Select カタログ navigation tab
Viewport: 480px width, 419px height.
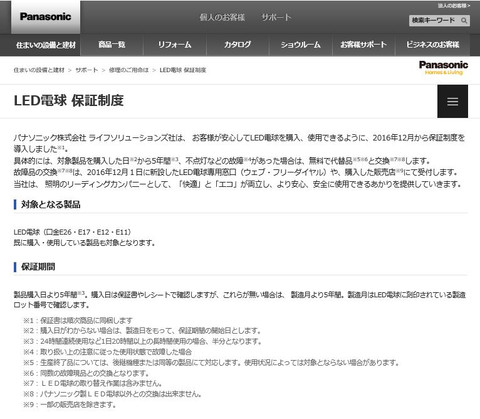pos(237,45)
